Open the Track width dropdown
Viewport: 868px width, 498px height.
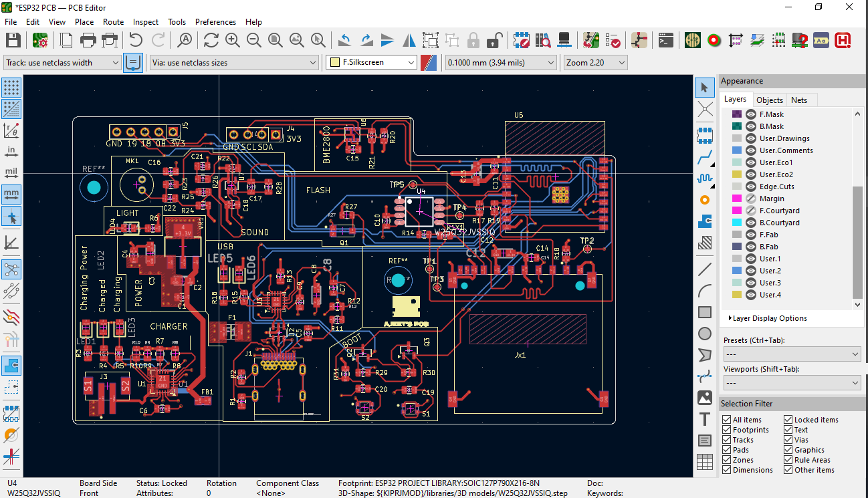coord(62,62)
